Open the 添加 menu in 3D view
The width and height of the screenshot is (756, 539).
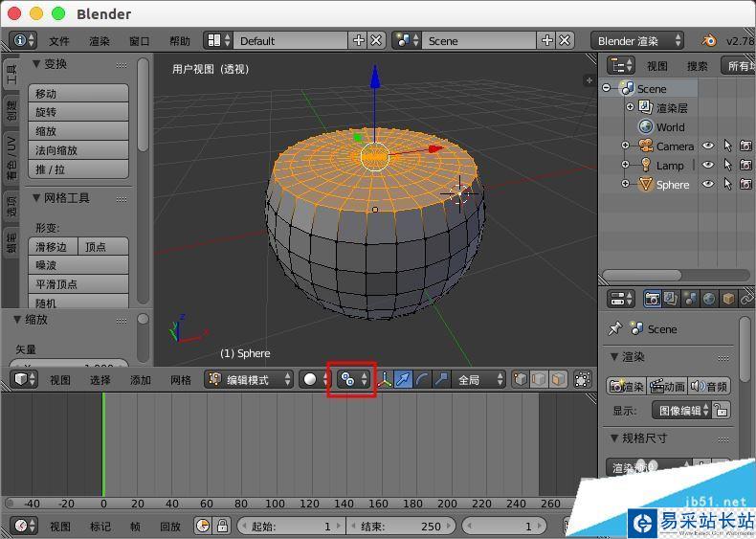(x=141, y=380)
